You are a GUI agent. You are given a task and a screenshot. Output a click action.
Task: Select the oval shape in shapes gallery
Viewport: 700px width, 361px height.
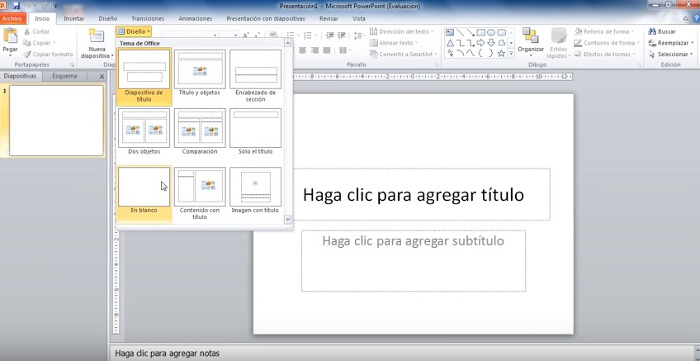491,33
